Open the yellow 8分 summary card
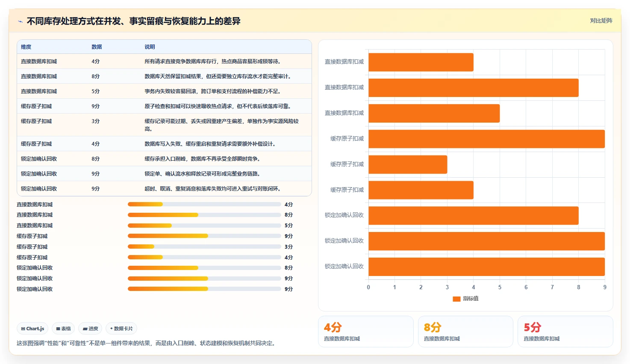Screen dimensions: 630x364 click(465, 332)
